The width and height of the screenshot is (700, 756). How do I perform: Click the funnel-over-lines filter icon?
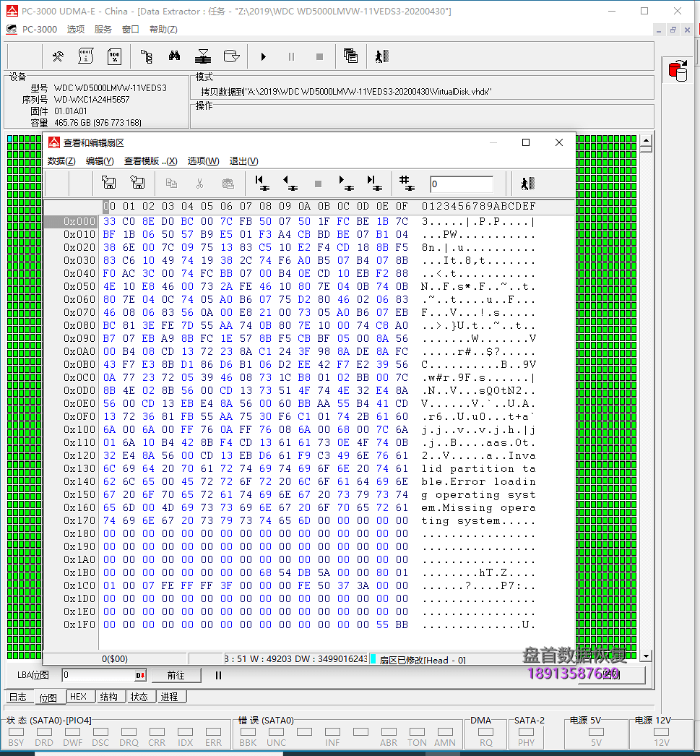coord(203,57)
